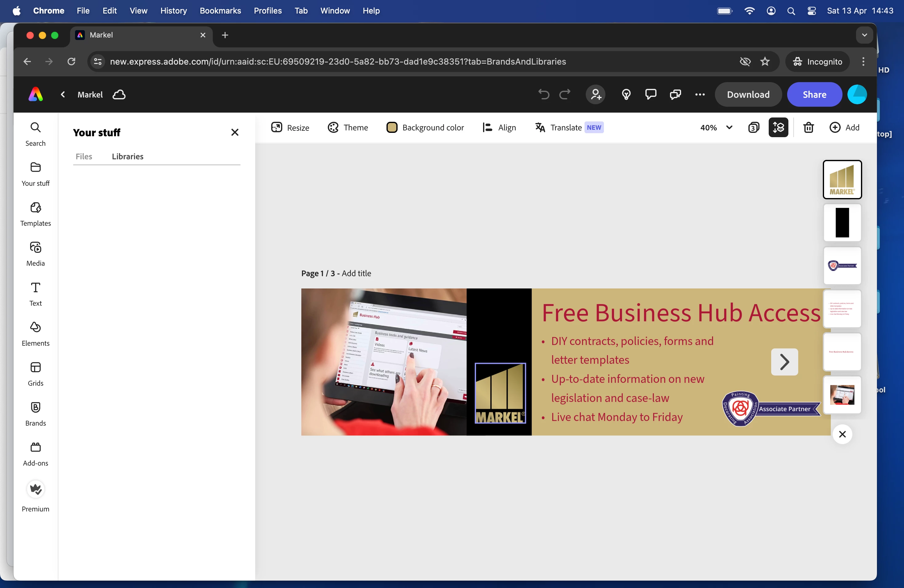Screen dimensions: 904x588
Task: Open the more options ellipsis menu
Action: (700, 94)
